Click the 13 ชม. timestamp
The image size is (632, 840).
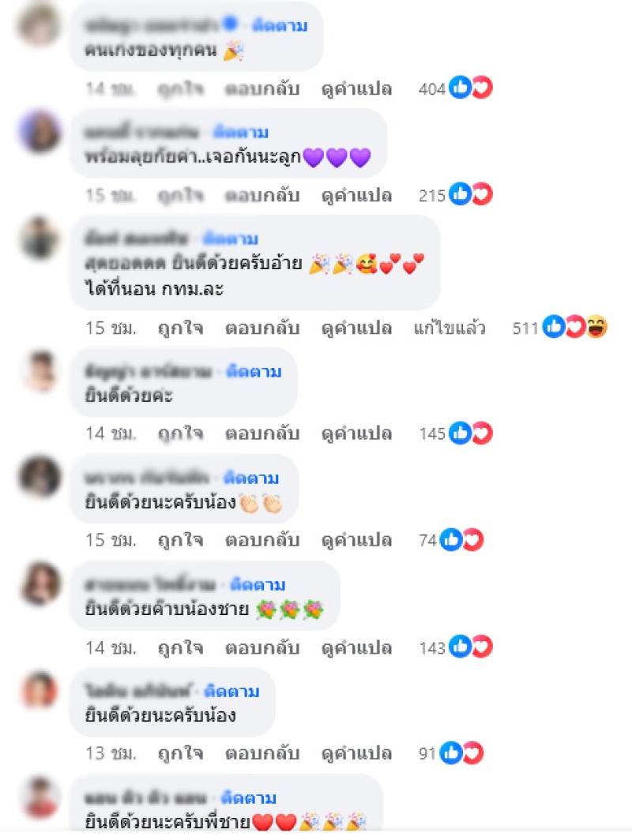[111, 753]
